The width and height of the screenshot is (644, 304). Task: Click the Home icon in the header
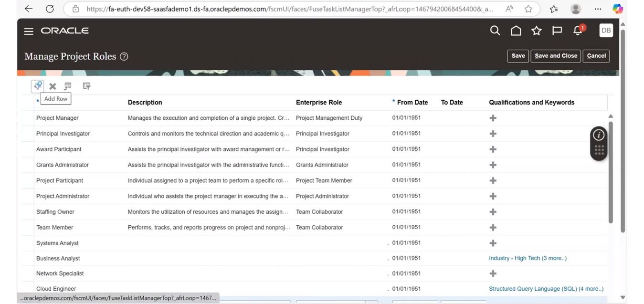[x=516, y=30]
